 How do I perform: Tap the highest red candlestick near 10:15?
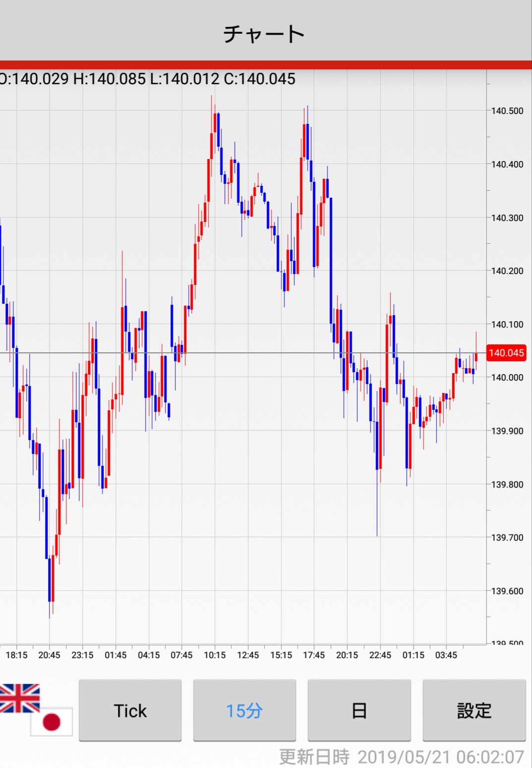point(215,130)
